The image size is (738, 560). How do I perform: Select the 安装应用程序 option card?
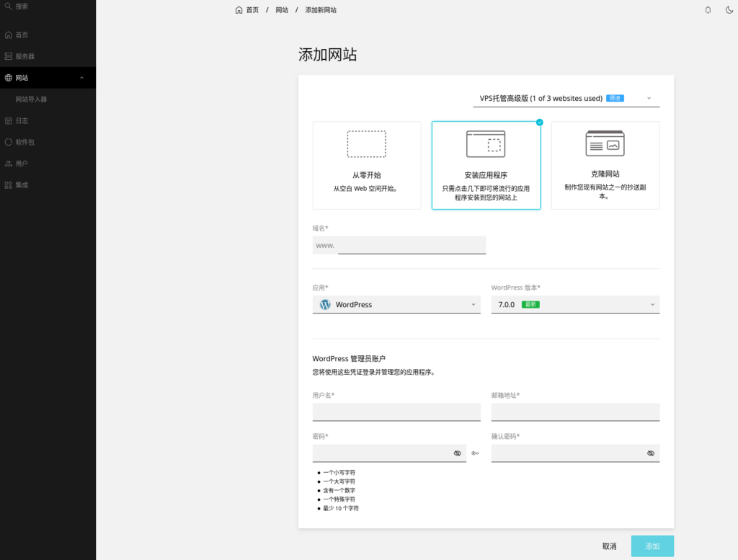click(486, 165)
